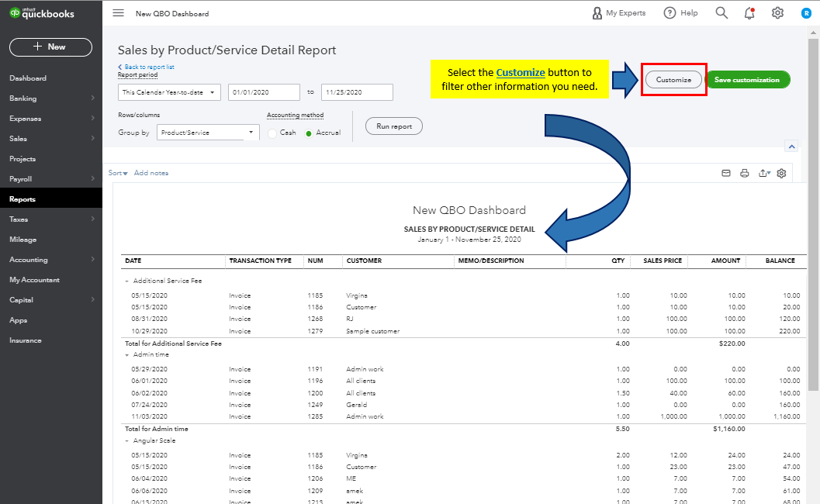
Task: Expand the Expenses sidebar submenu
Action: point(92,118)
